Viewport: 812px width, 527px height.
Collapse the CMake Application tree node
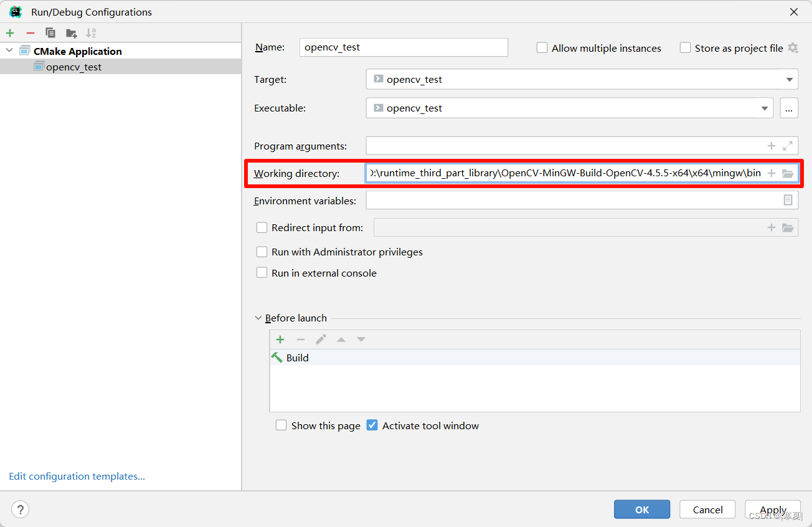coord(9,51)
